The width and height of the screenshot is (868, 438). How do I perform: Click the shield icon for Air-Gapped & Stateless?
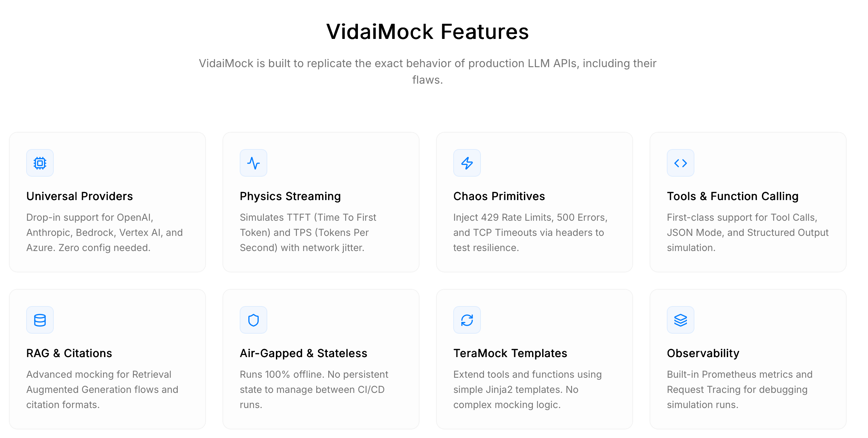[254, 320]
